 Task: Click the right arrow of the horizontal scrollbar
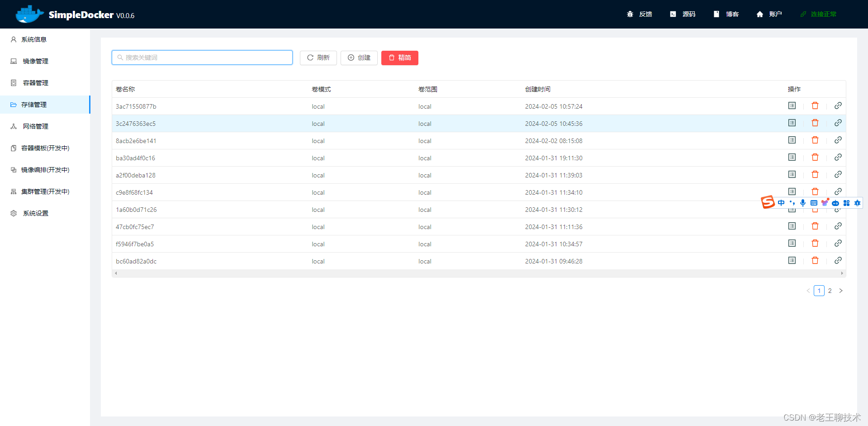coord(842,273)
